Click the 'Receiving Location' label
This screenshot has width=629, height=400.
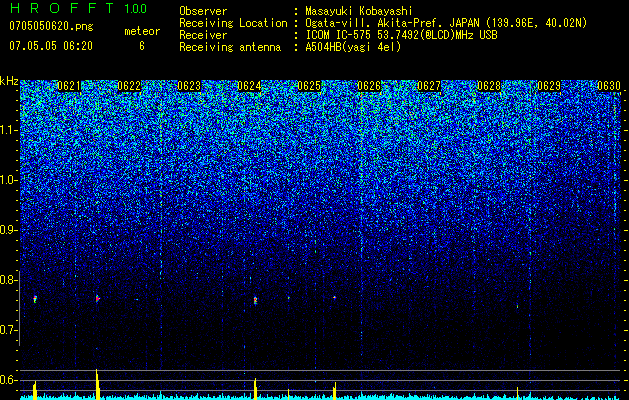click(233, 23)
